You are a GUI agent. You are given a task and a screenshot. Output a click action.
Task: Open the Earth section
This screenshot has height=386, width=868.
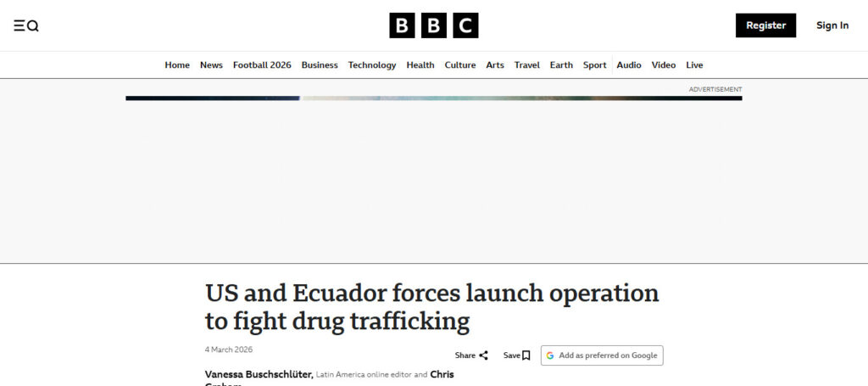tap(561, 64)
